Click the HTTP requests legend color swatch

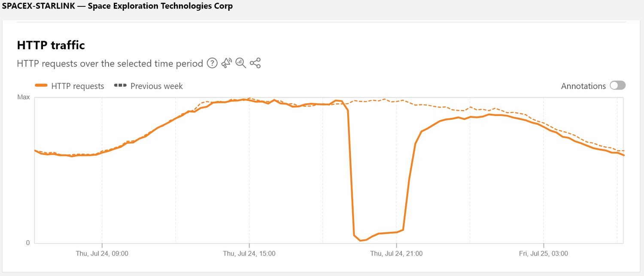coord(42,86)
